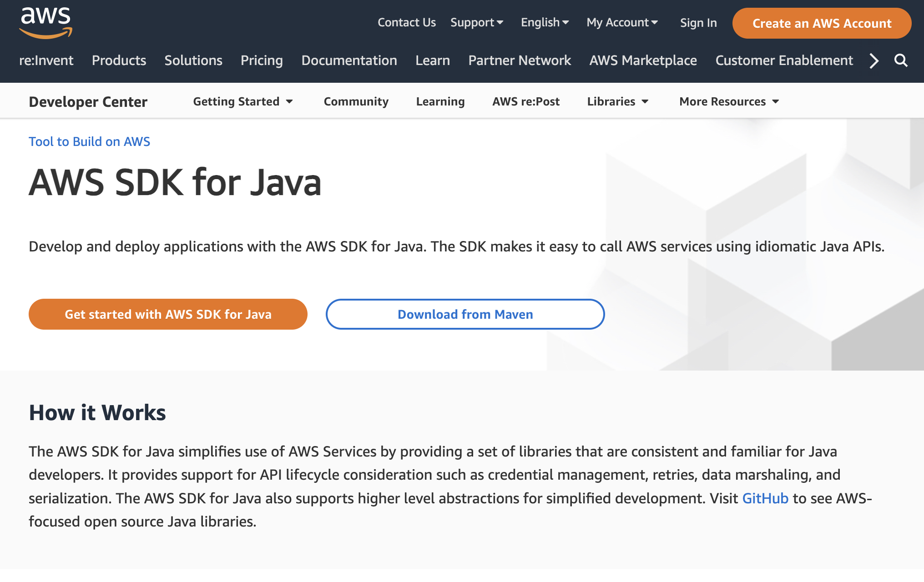Image resolution: width=924 pixels, height=582 pixels.
Task: Click the AWS SDK for Java heading
Action: 175,182
